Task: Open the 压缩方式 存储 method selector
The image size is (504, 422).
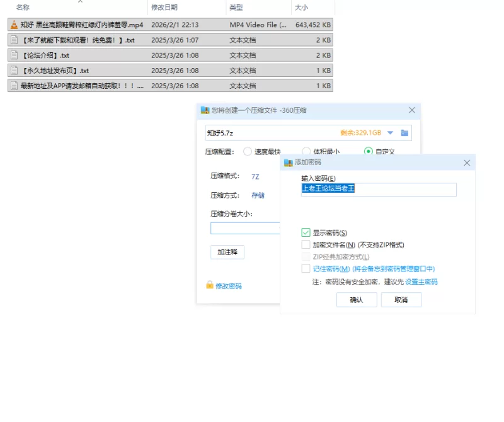Action: (x=258, y=195)
